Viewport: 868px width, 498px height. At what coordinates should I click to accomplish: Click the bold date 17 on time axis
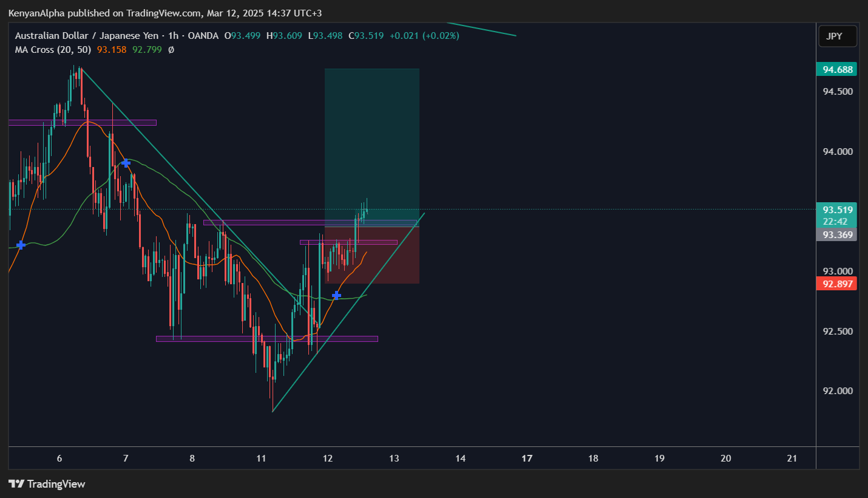coord(527,459)
